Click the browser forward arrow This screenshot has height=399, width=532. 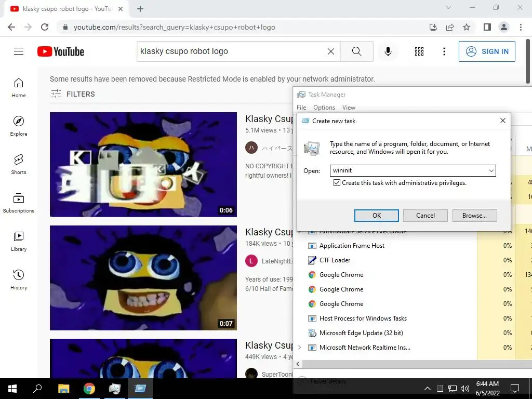click(28, 27)
